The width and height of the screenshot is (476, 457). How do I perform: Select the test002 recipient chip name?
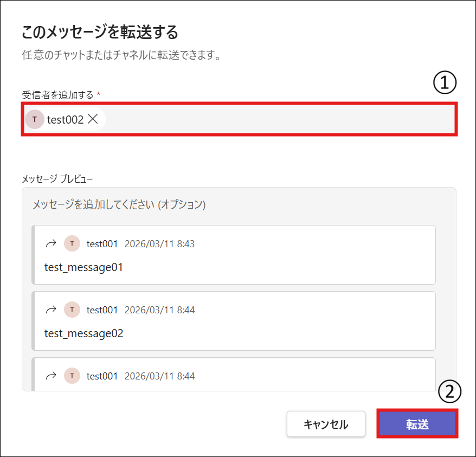[65, 120]
